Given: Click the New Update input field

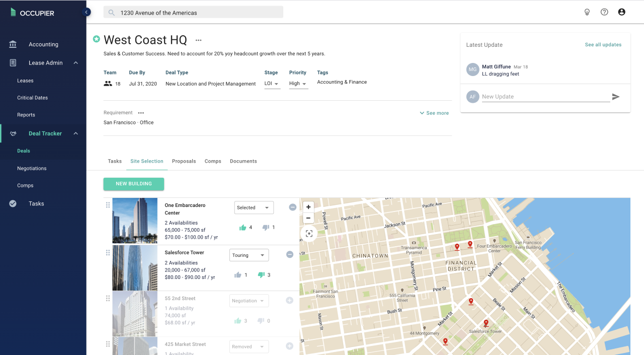Looking at the screenshot, I should (546, 97).
